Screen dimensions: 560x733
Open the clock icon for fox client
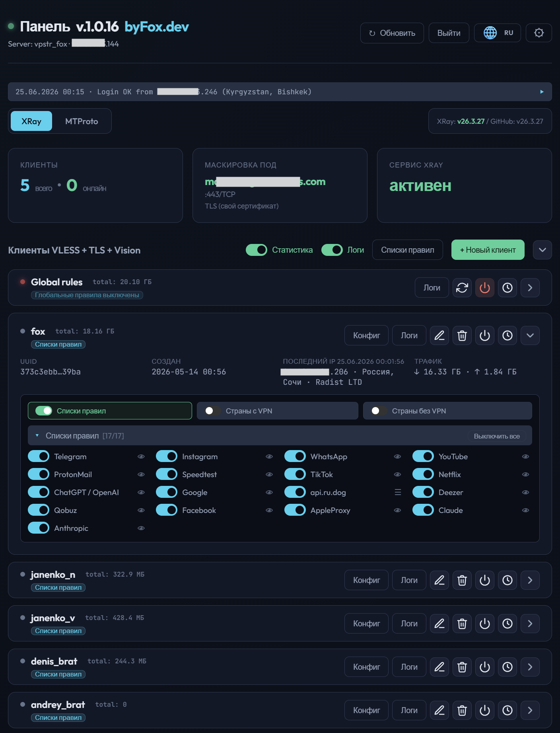507,335
